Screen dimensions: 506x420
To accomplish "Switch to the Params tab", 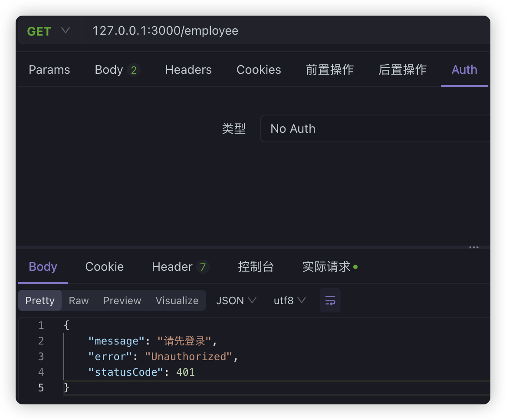I will pyautogui.click(x=49, y=70).
